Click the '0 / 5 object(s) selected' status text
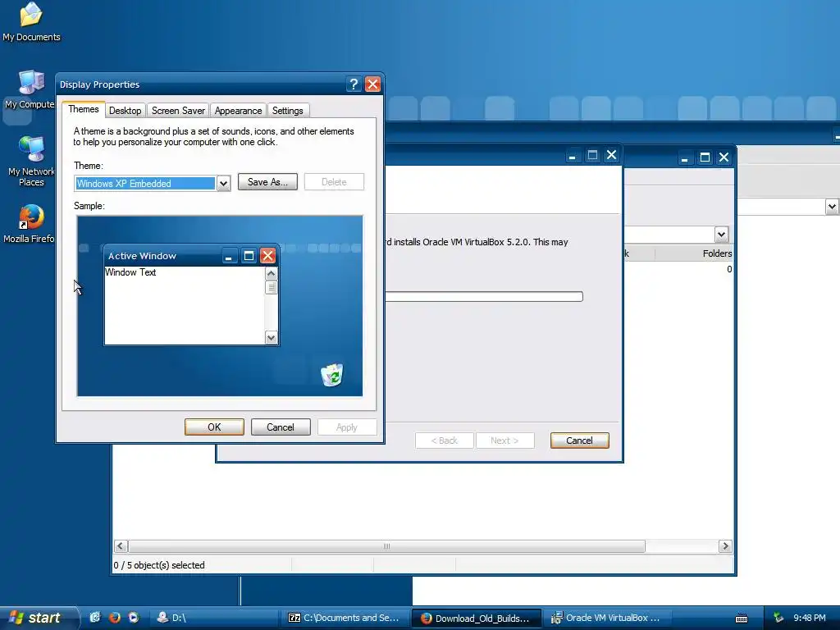Image resolution: width=840 pixels, height=630 pixels. tap(159, 565)
